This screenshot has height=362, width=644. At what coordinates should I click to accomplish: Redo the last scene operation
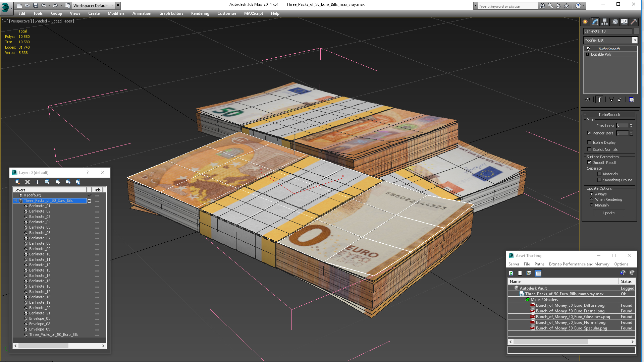point(55,5)
